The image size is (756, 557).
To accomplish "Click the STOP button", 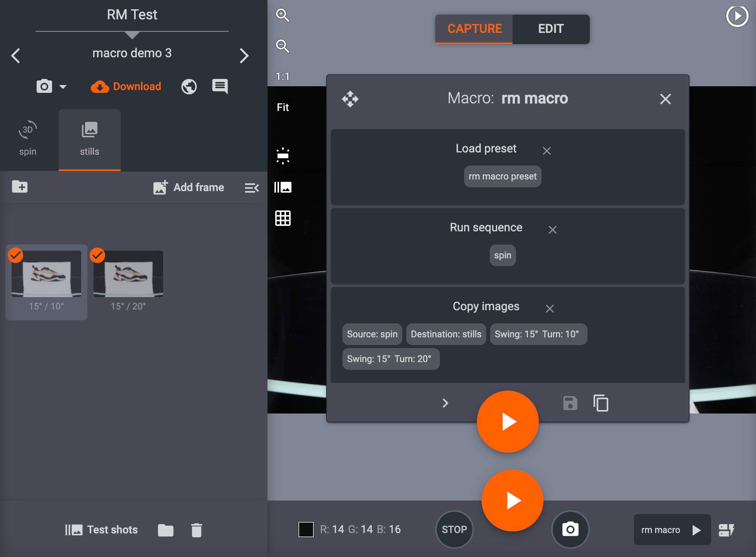I will (x=455, y=530).
